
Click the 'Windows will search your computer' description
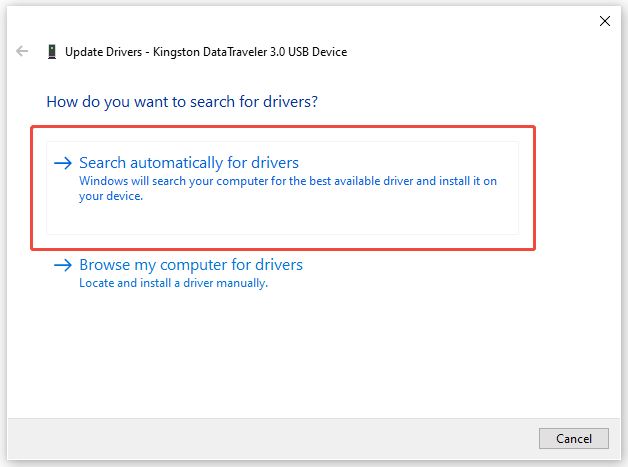(x=287, y=182)
